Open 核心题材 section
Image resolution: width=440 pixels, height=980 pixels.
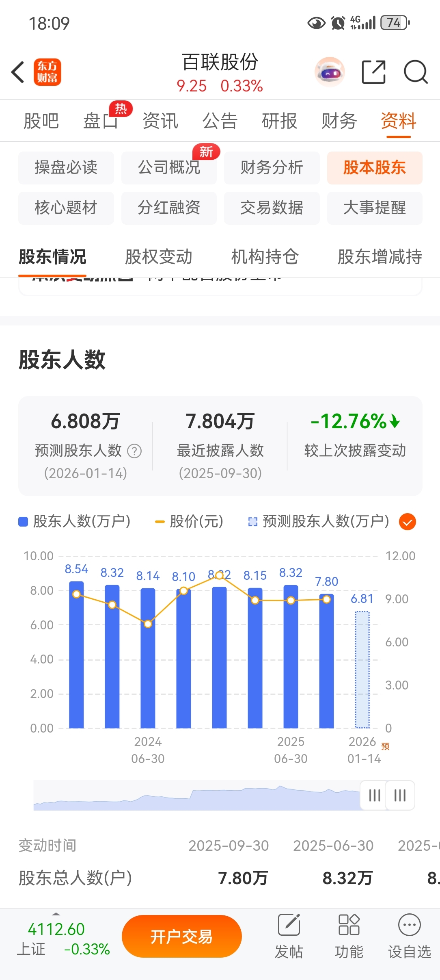tap(66, 208)
